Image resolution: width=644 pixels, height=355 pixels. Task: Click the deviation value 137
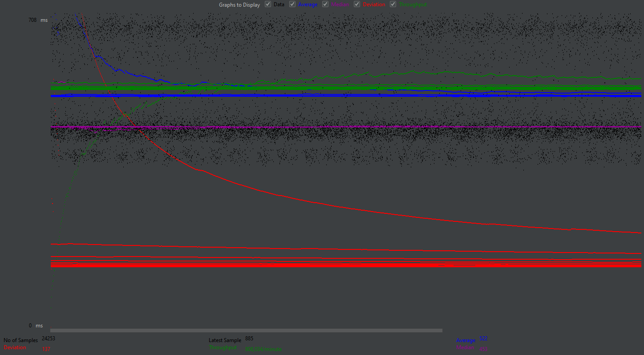coord(46,349)
